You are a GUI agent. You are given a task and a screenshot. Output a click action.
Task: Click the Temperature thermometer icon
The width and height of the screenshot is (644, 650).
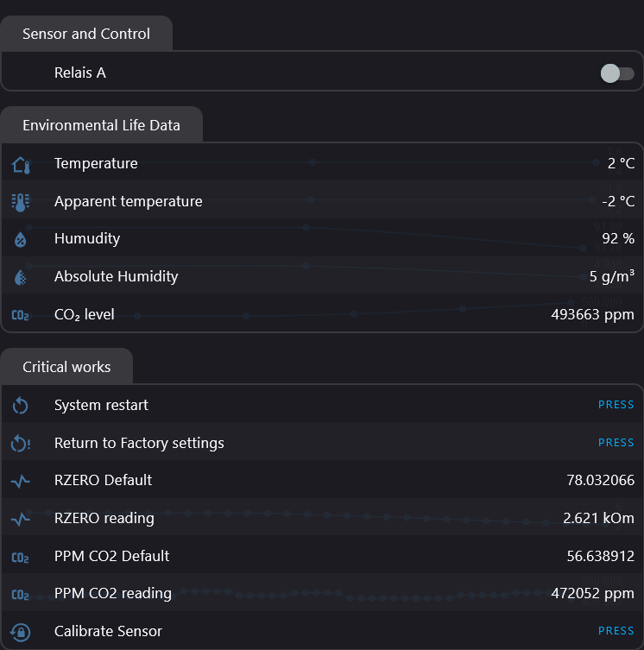[21, 164]
